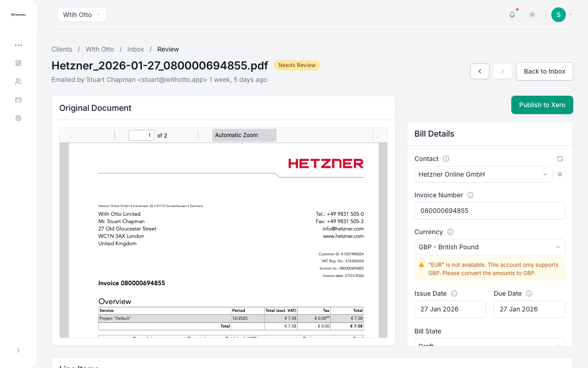Viewport: 588px width, 368px height.
Task: Click the currency warning triangle icon
Action: (422, 265)
